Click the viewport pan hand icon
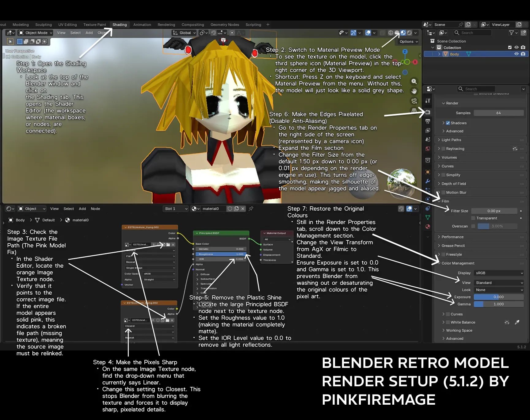Viewport: 530px width, 420px height. (x=414, y=91)
